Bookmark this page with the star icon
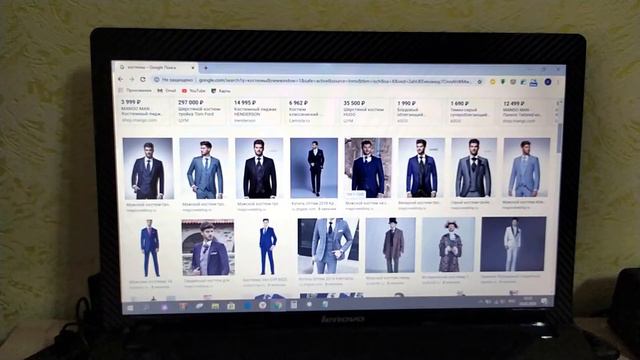The width and height of the screenshot is (640, 360). click(480, 82)
